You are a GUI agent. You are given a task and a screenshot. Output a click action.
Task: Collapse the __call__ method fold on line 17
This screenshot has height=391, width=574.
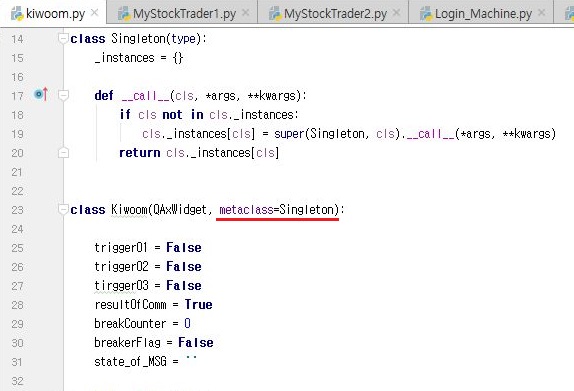pyautogui.click(x=63, y=96)
